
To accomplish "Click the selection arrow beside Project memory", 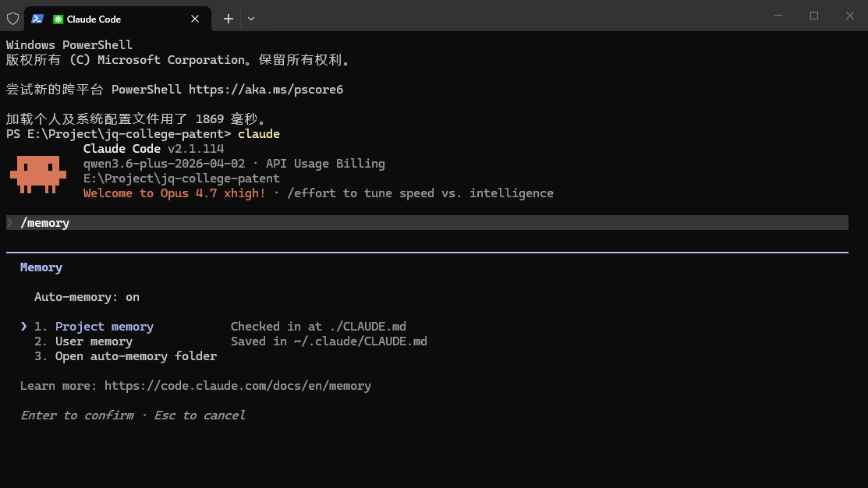I will click(24, 327).
